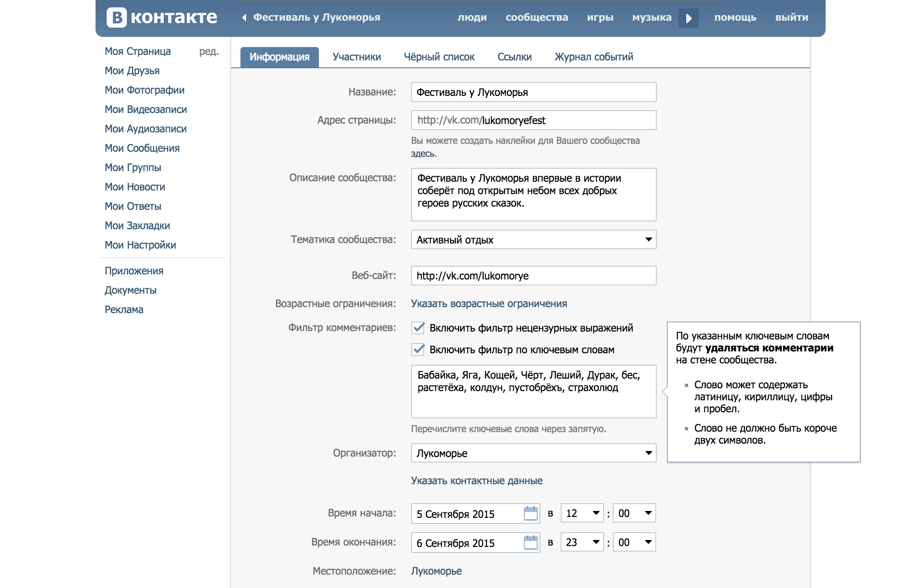Disable the obscene expressions filter checkbox

418,328
